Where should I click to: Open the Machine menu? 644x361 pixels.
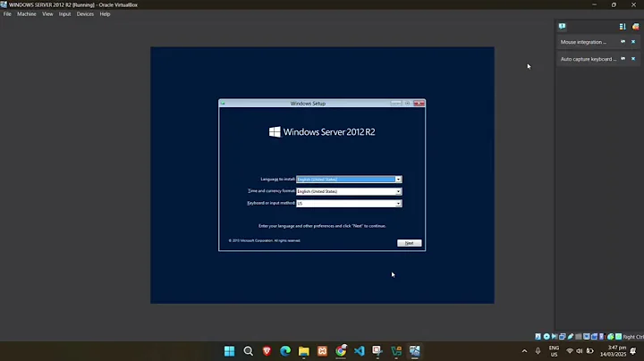(27, 14)
